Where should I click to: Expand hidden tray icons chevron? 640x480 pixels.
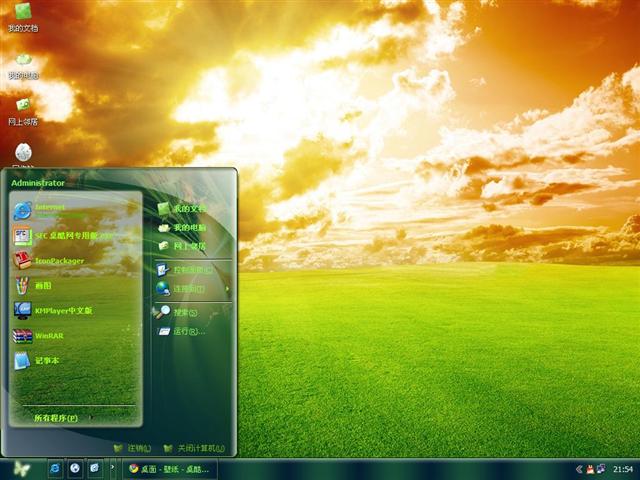579,469
